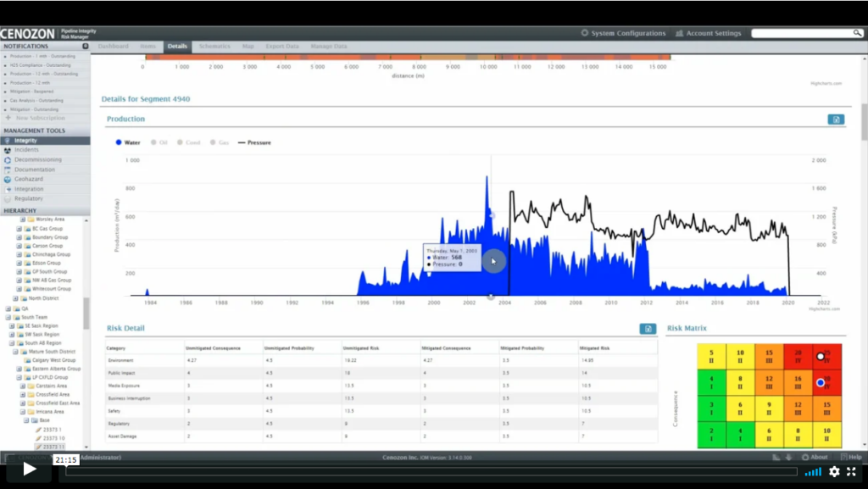This screenshot has width=868, height=489.
Task: Open the Regulatory tool
Action: pos(29,198)
